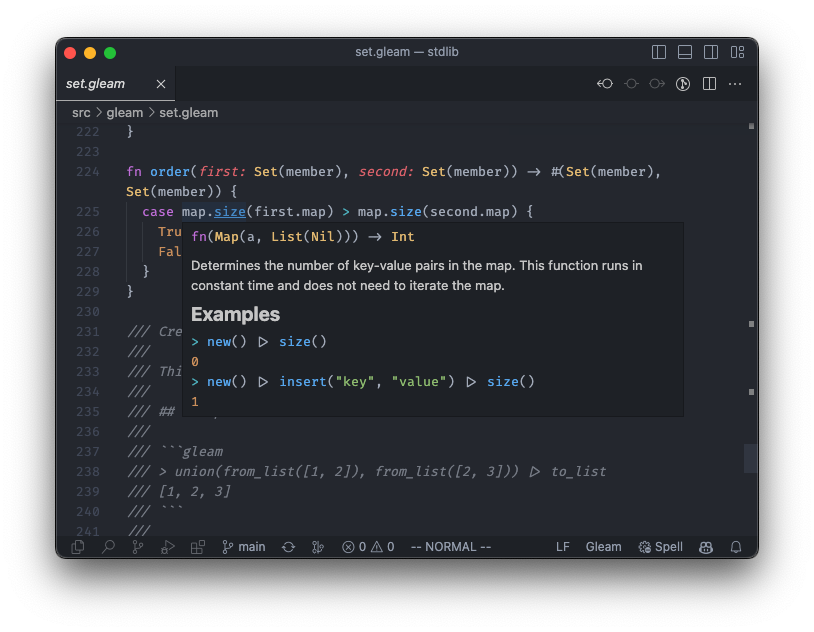Viewport: 814px width, 632px height.
Task: Click the Spell checker status item
Action: pyautogui.click(x=660, y=547)
